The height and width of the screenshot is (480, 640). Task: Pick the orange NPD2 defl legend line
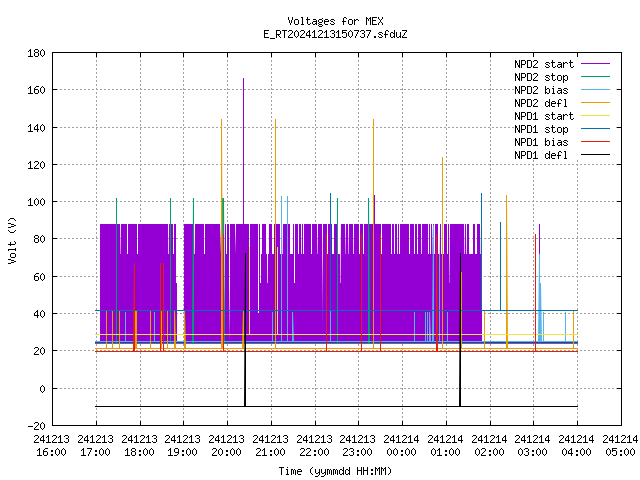[x=595, y=102]
